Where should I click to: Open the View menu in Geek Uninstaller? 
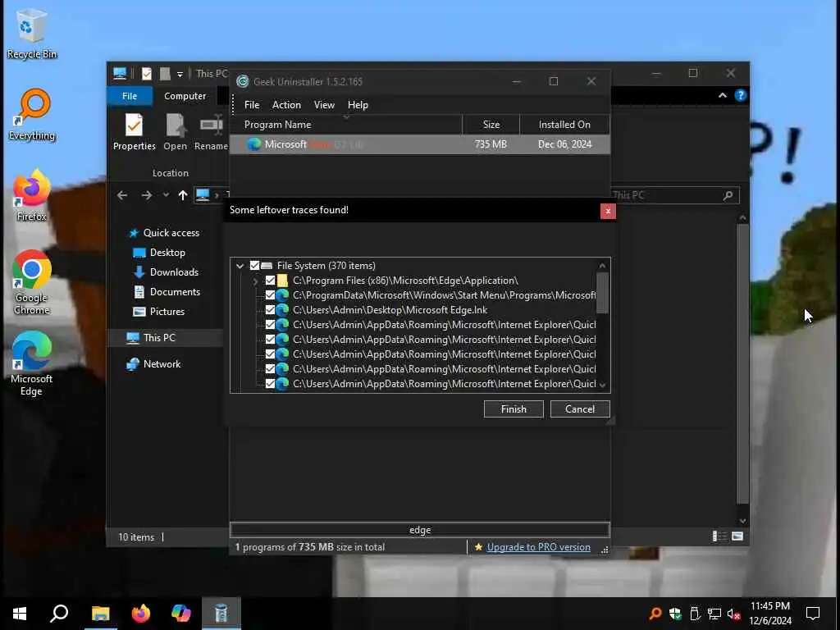click(x=324, y=105)
